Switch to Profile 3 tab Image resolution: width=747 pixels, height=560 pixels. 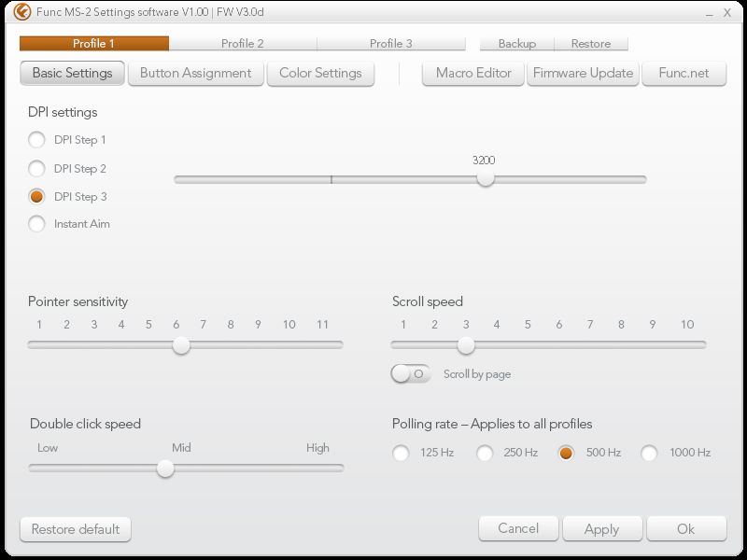coord(391,43)
